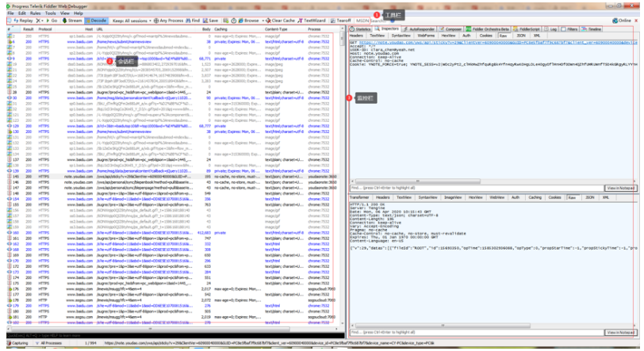Viewport: 644px width, 351px height.
Task: Select the request Headers inspector tab
Action: pyautogui.click(x=357, y=36)
